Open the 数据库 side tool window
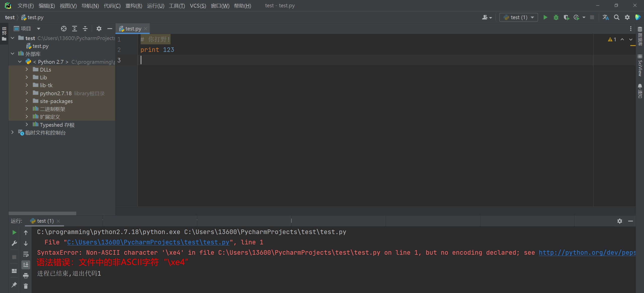Image resolution: width=644 pixels, height=293 pixels. [x=640, y=36]
